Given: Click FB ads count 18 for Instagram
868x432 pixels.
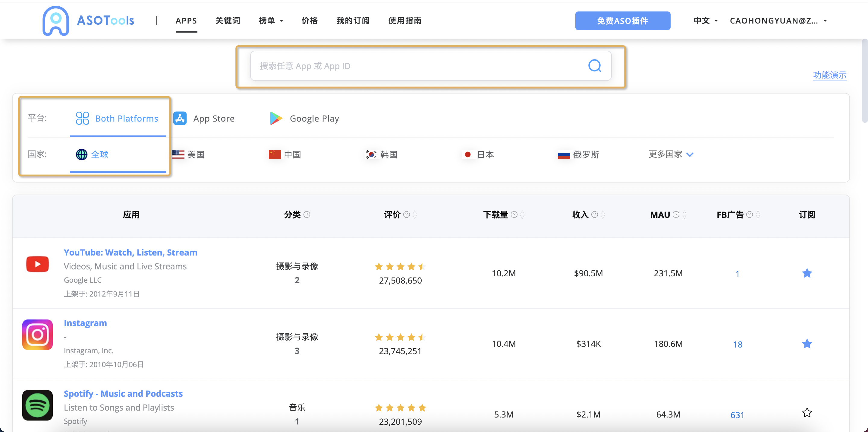Looking at the screenshot, I should coord(737,344).
